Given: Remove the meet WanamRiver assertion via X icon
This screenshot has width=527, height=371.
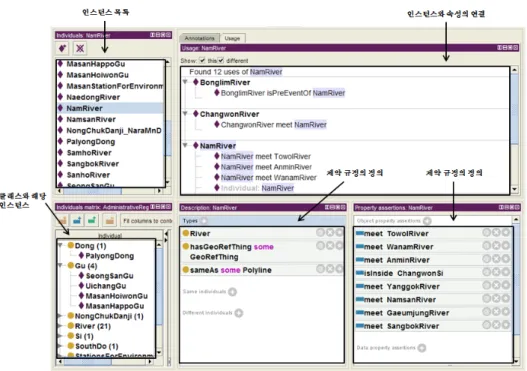Looking at the screenshot, I should tap(496, 246).
